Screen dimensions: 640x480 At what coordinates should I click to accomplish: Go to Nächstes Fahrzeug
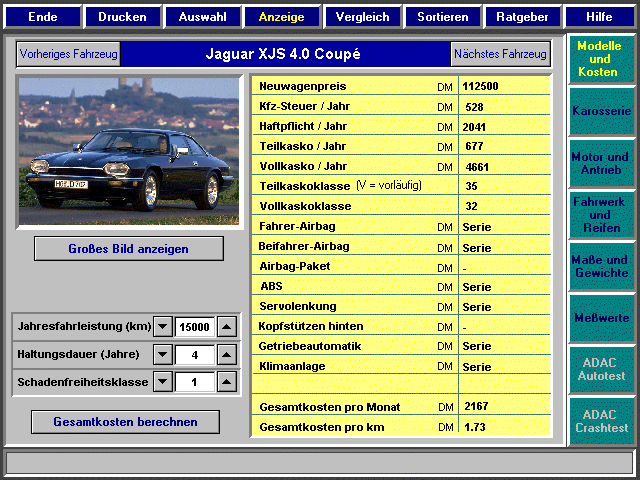click(500, 54)
